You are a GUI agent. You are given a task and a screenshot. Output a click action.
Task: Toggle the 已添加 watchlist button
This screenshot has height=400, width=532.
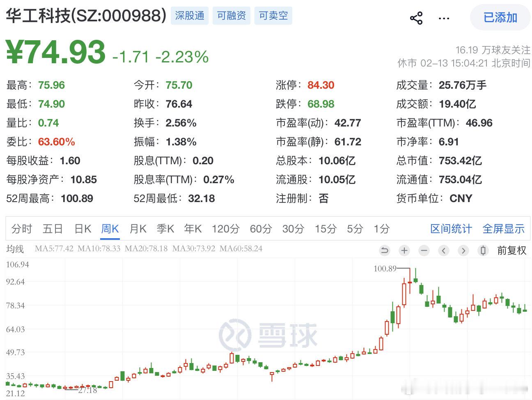500,18
